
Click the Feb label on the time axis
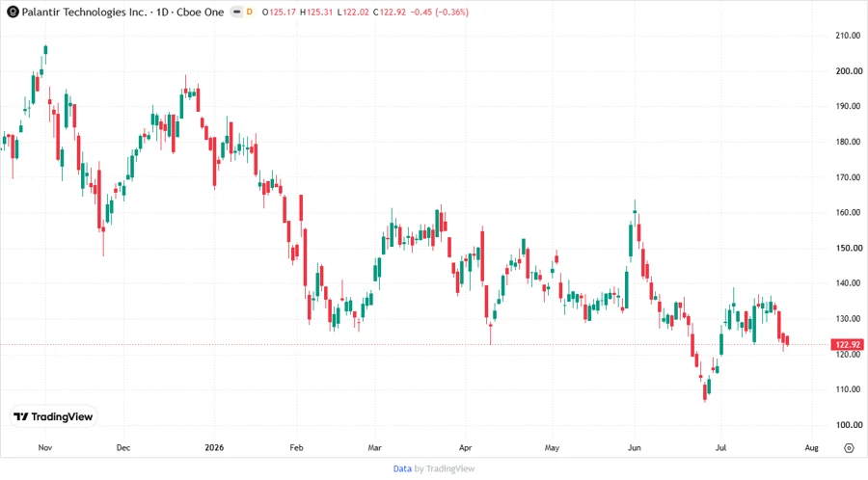(x=297, y=447)
